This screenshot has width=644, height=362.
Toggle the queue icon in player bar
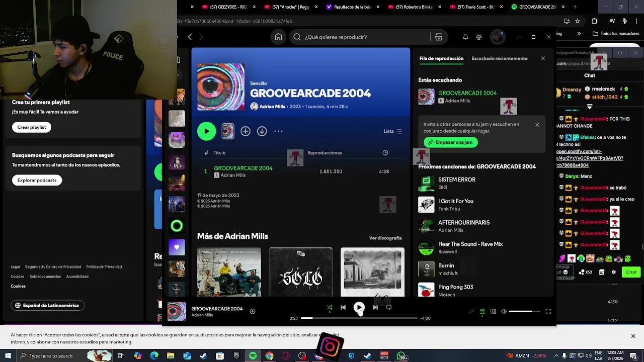(x=482, y=312)
